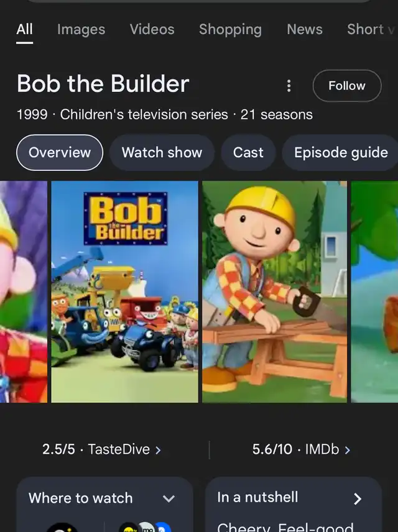
Task: Select the Short videos tab
Action: (x=371, y=29)
